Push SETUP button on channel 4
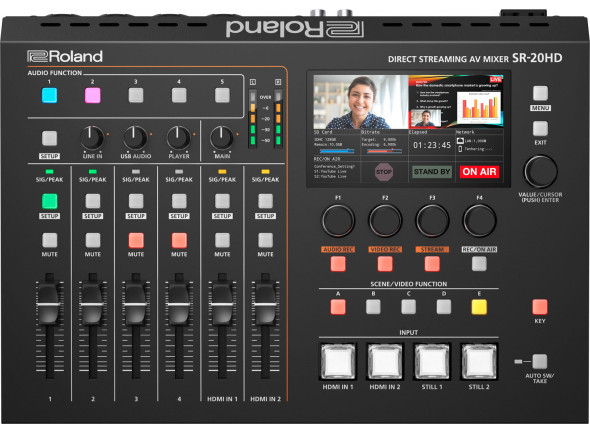590x434 pixels. pos(179,201)
